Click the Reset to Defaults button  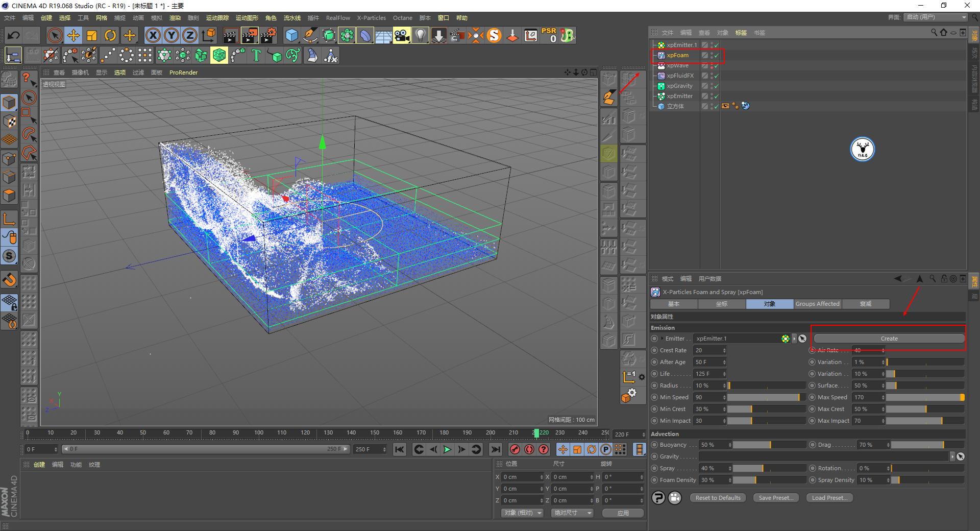pos(717,498)
